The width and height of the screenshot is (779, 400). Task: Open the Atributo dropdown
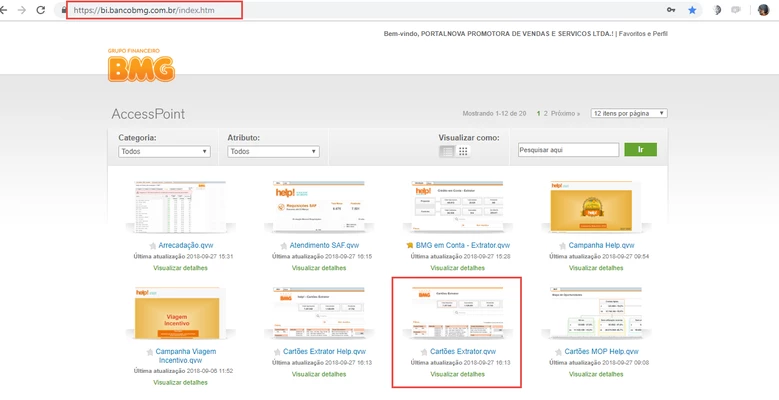click(273, 152)
